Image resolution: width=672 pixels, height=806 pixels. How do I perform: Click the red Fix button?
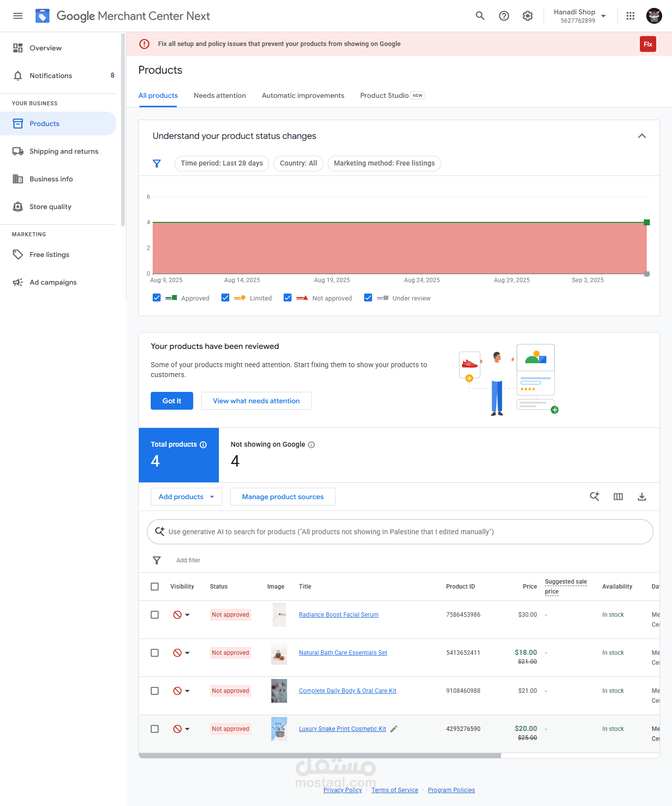pos(648,44)
